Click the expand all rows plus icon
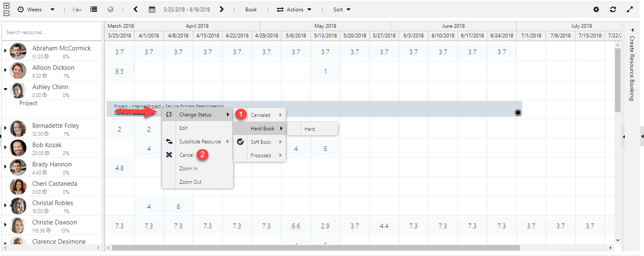 (x=6, y=6)
